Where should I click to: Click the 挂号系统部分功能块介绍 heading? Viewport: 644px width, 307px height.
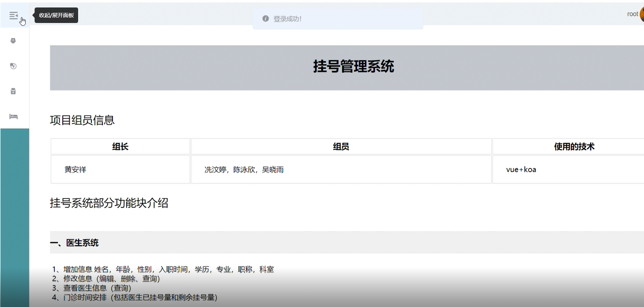(x=109, y=203)
